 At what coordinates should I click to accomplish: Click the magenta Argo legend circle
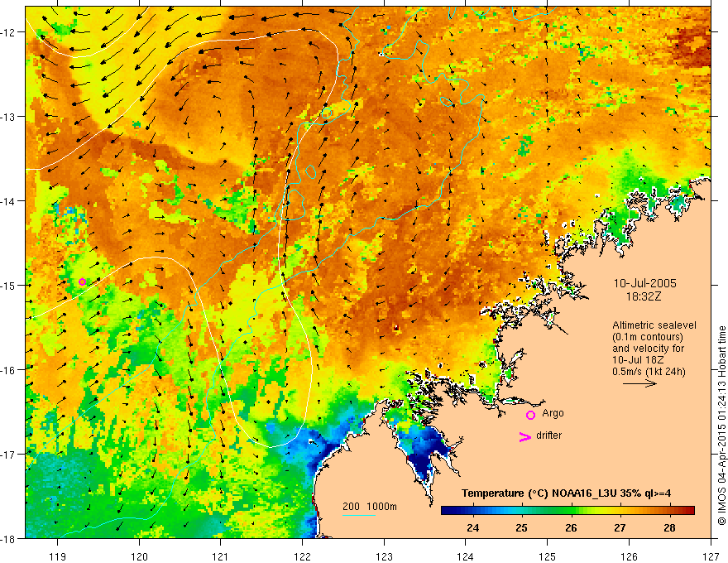point(530,415)
